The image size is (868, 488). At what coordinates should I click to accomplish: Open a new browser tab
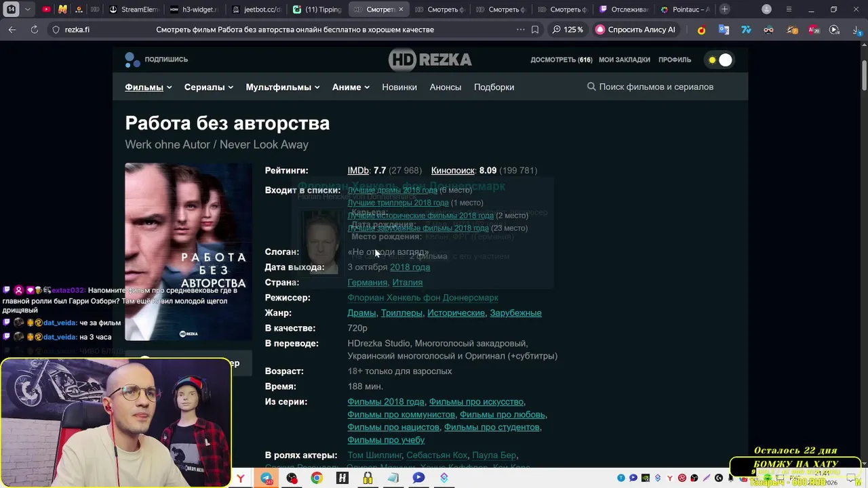coord(725,9)
